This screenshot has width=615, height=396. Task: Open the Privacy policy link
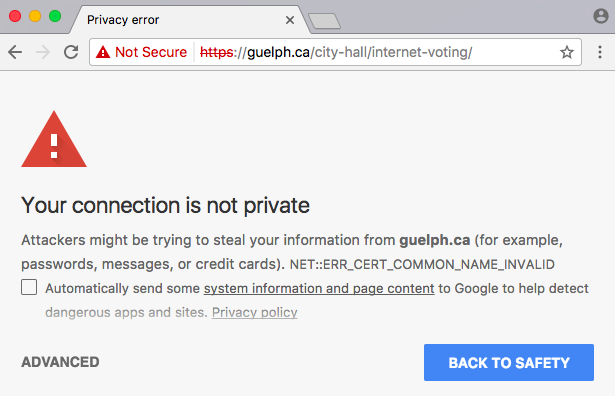255,312
